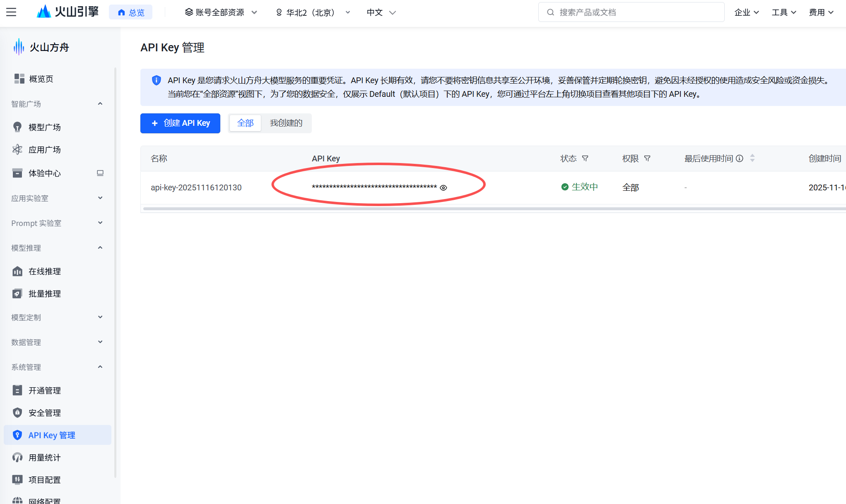Viewport: 846px width, 504px height.
Task: Click the 创建 API Key button
Action: pos(180,123)
